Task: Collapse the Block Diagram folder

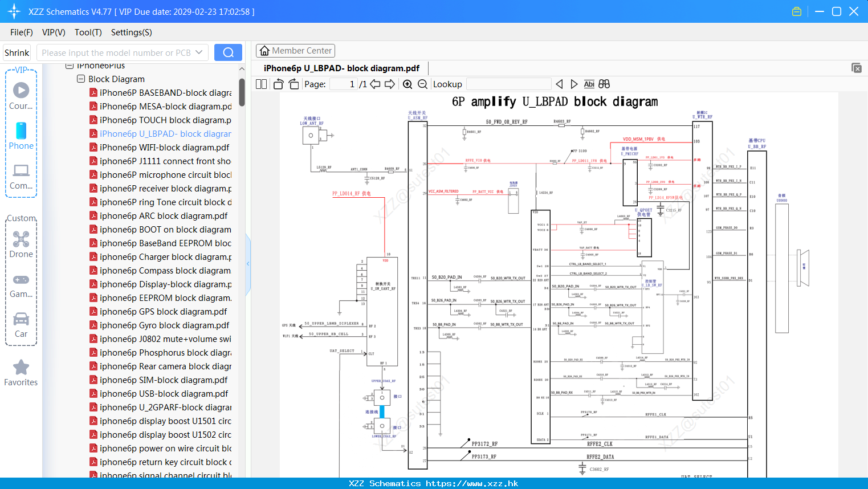Action: [81, 79]
